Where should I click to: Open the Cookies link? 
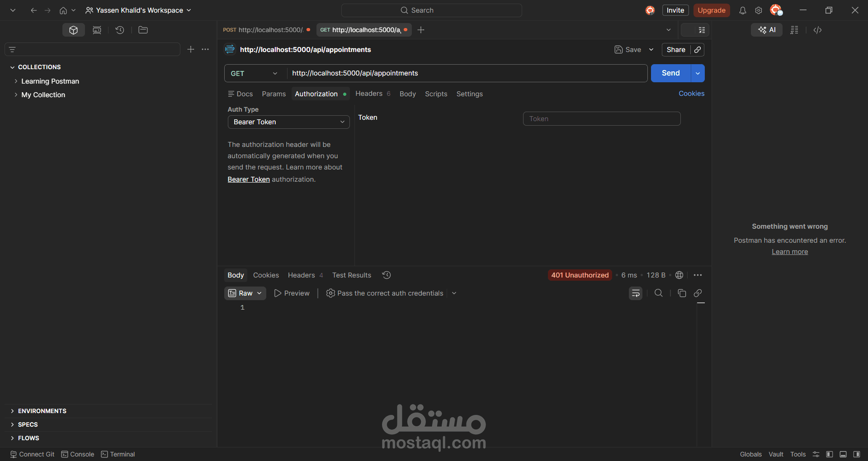tap(692, 94)
